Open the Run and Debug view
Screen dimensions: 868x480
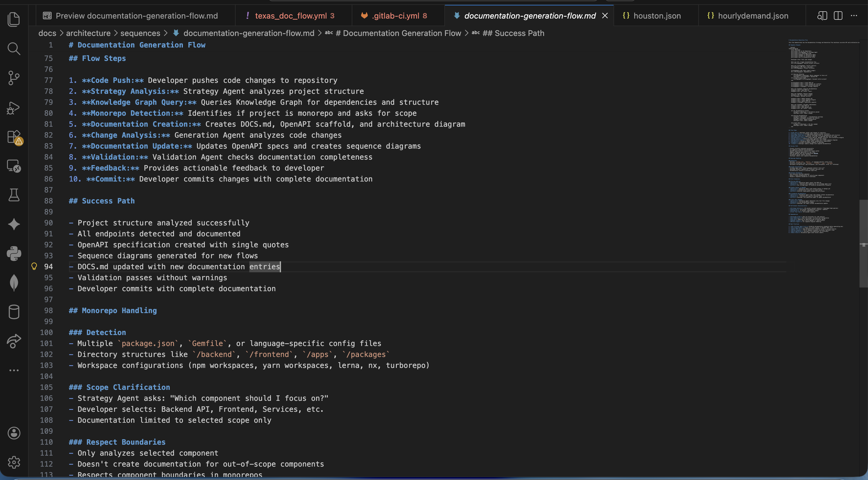(x=14, y=108)
